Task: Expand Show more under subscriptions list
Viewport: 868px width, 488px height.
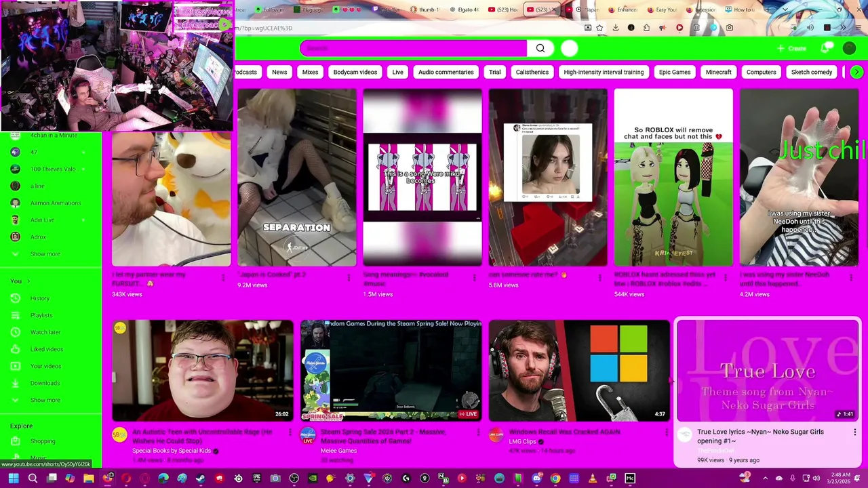Action: [45, 254]
